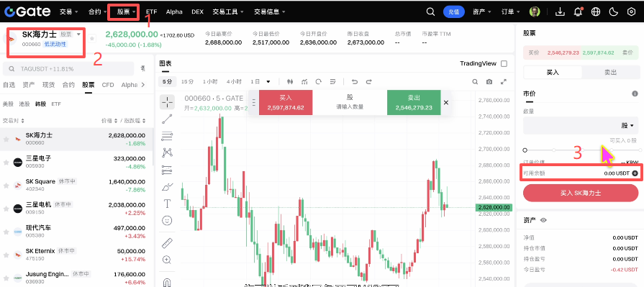Redo the chart action

point(369,82)
